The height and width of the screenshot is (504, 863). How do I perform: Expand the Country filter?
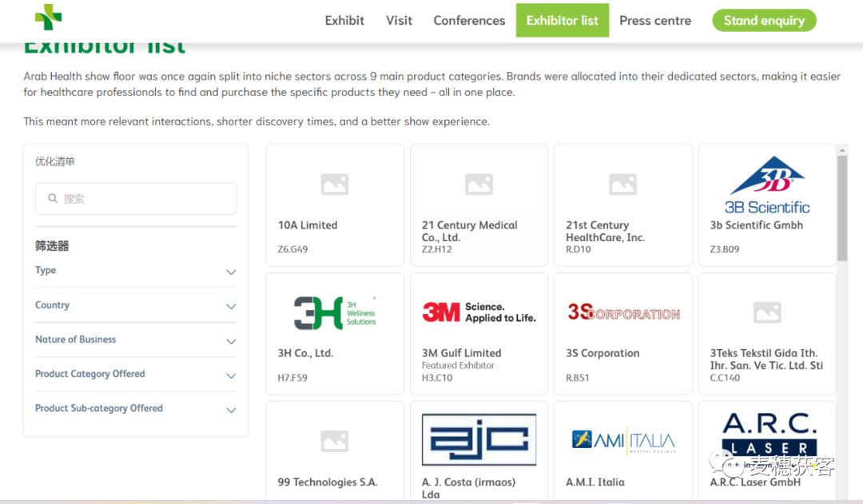tap(136, 305)
